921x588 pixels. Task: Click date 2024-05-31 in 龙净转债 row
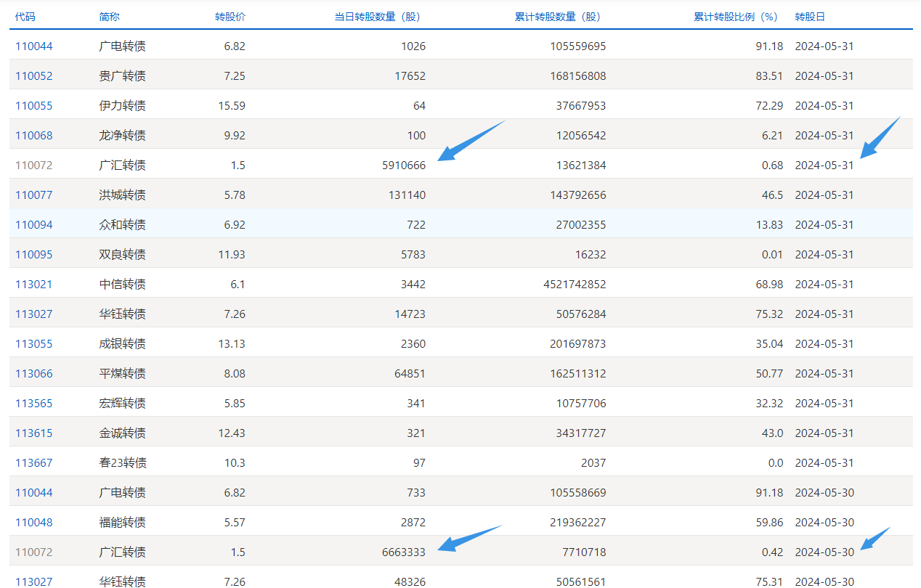(x=824, y=136)
